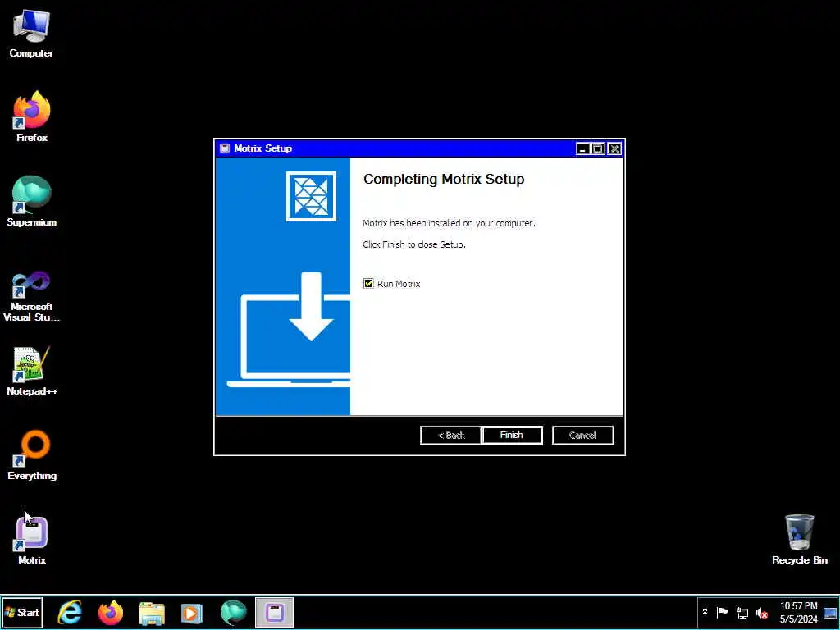Click Motrix Setup taskbar button
Screen dimensions: 840x630
point(274,612)
